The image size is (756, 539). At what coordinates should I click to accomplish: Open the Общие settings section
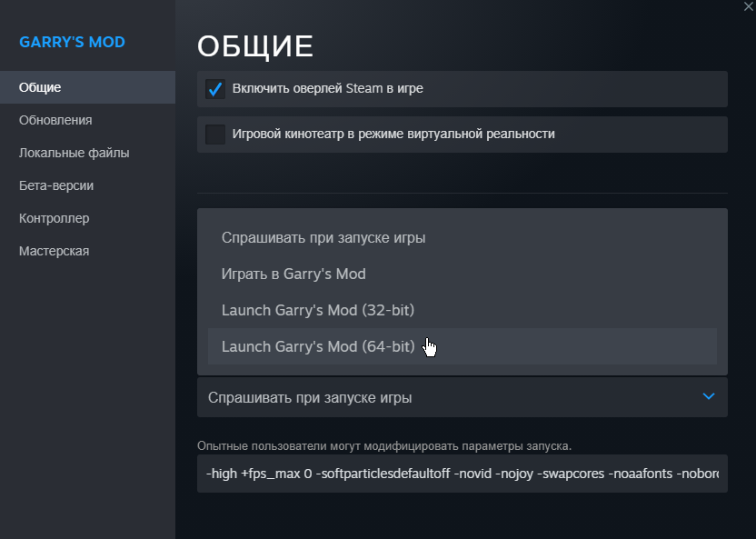[87, 87]
